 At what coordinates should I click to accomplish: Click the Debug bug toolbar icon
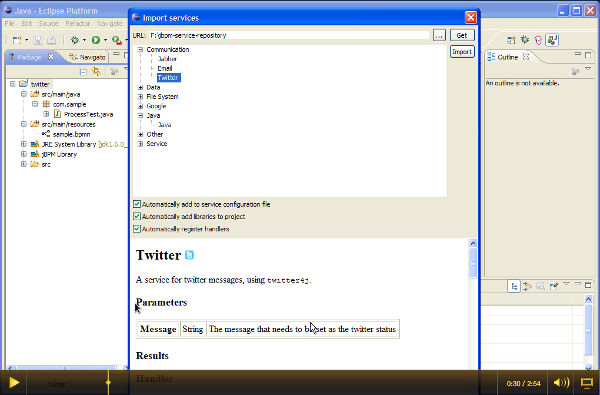pyautogui.click(x=75, y=40)
